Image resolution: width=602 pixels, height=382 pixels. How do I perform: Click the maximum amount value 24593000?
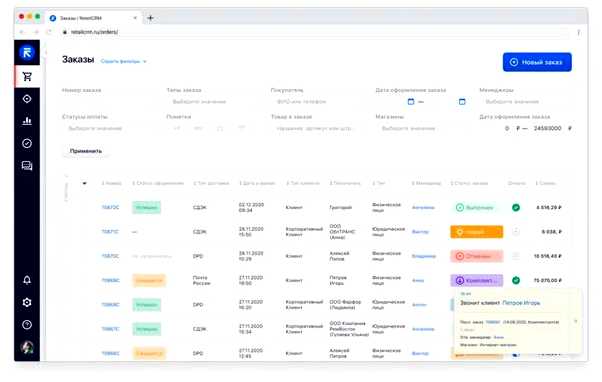[x=547, y=128]
